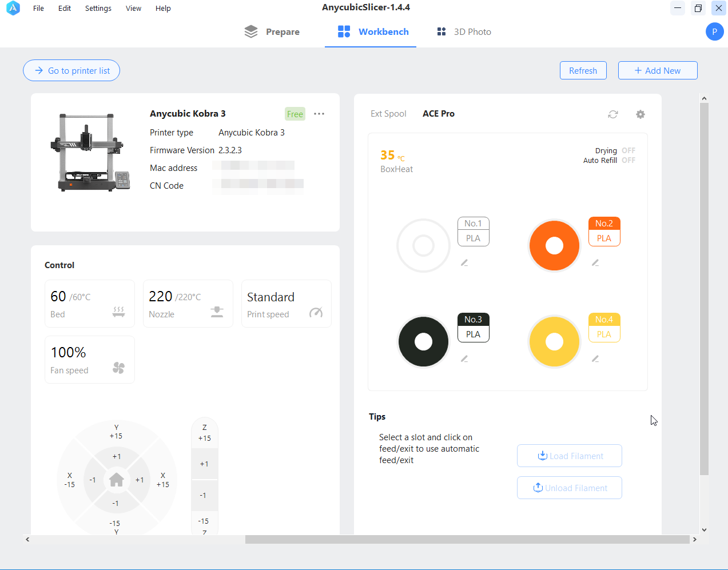Move Z axis -15
The height and width of the screenshot is (570, 728).
click(x=204, y=523)
